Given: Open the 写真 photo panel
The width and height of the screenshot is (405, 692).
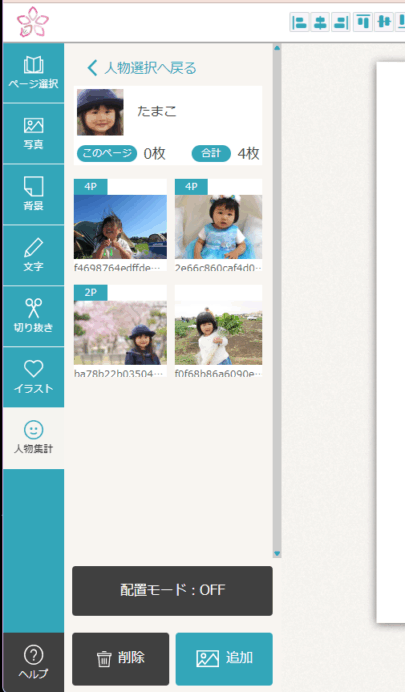Looking at the screenshot, I should pos(34,134).
